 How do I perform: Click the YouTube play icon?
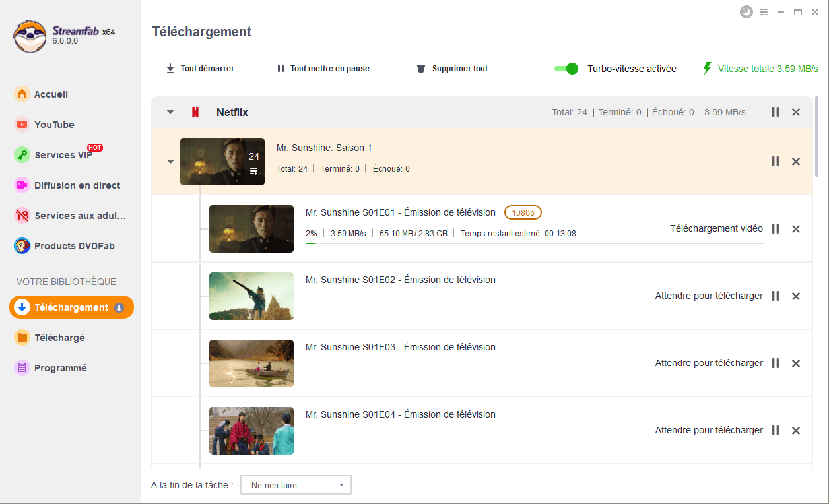(x=22, y=125)
